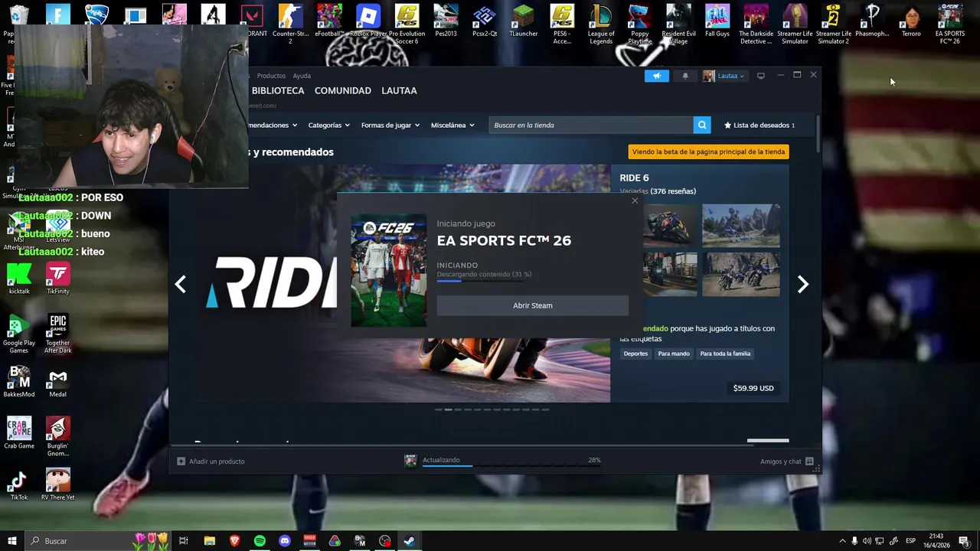The width and height of the screenshot is (980, 551).
Task: Open Spotify from the taskbar
Action: (x=260, y=541)
